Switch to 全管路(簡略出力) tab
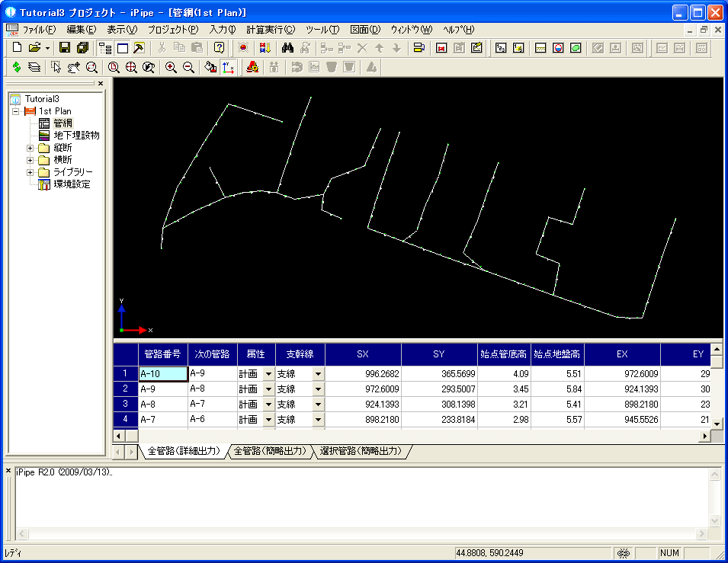 coord(271,451)
